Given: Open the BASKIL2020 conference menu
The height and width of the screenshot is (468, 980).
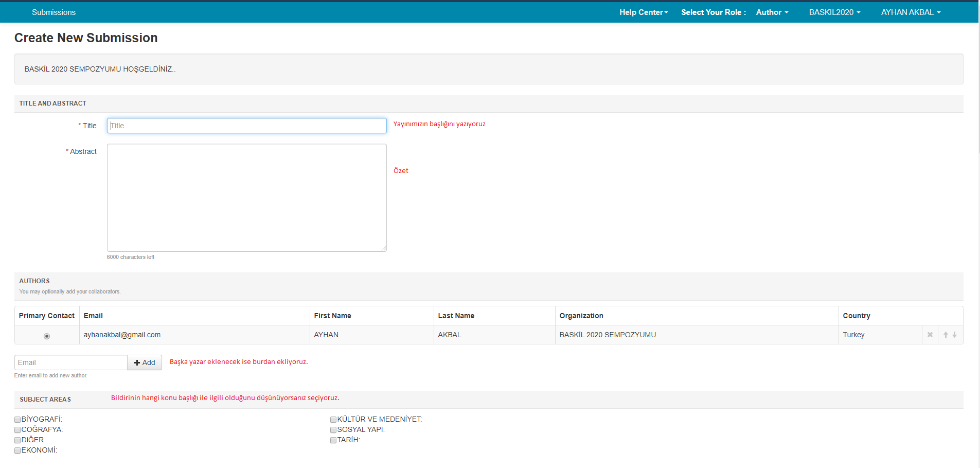Looking at the screenshot, I should [x=834, y=12].
